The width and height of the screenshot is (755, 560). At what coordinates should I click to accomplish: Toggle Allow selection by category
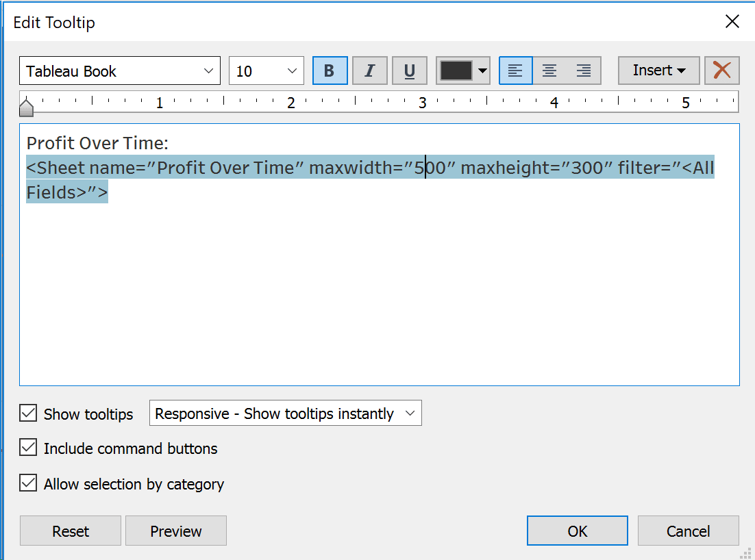(28, 483)
